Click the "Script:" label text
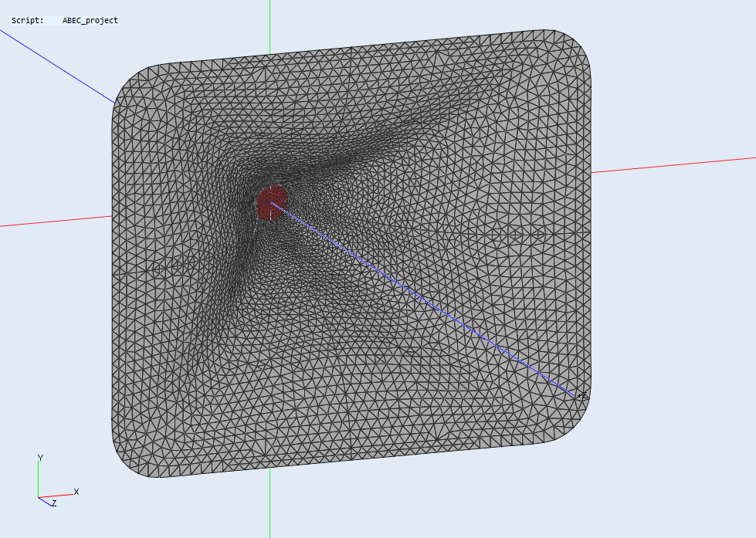The height and width of the screenshot is (538, 756). pyautogui.click(x=28, y=20)
